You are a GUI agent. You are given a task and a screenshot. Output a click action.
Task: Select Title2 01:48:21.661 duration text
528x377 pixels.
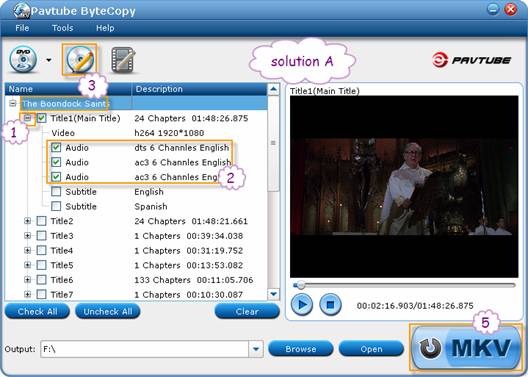220,221
